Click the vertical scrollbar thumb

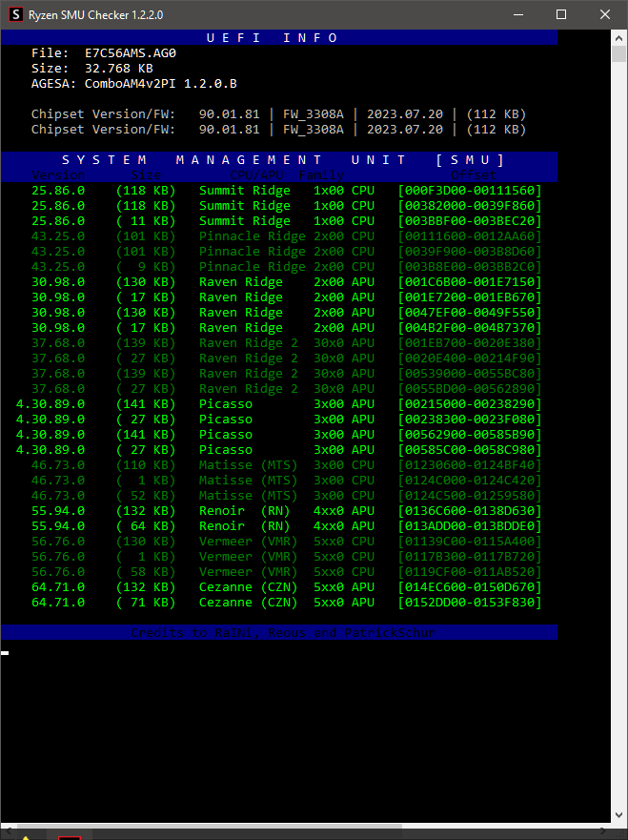point(618,54)
